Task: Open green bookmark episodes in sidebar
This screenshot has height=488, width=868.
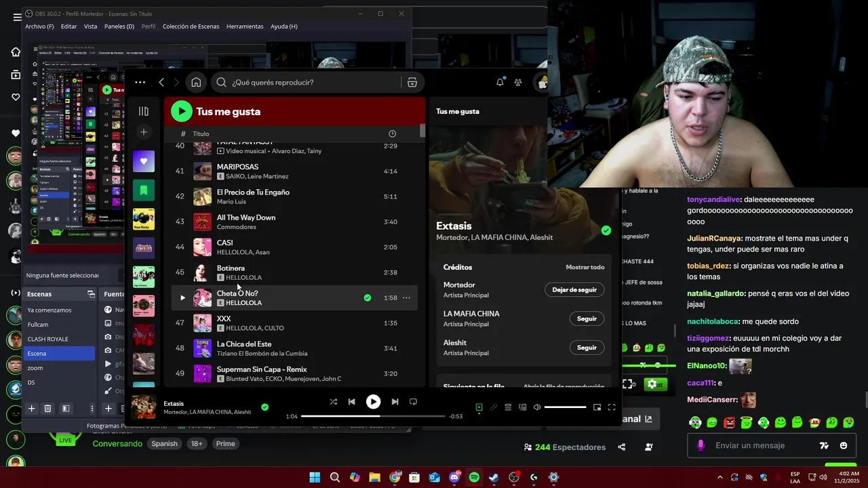Action: pos(144,190)
